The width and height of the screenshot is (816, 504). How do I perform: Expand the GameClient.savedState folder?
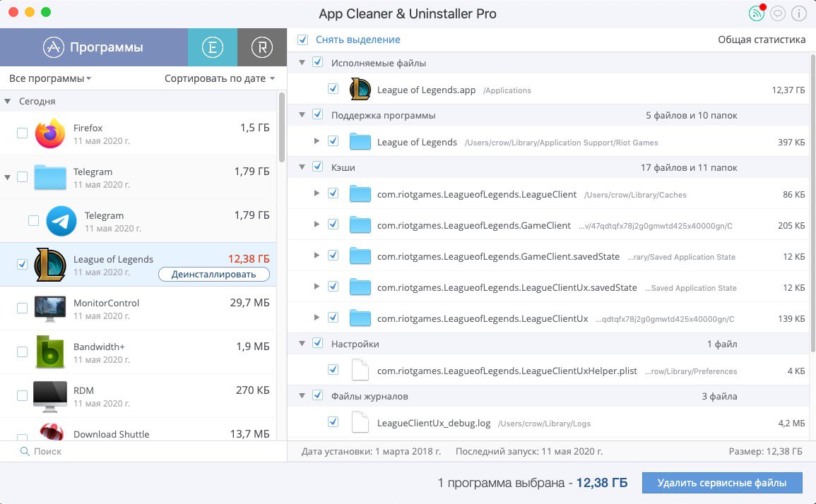click(317, 256)
